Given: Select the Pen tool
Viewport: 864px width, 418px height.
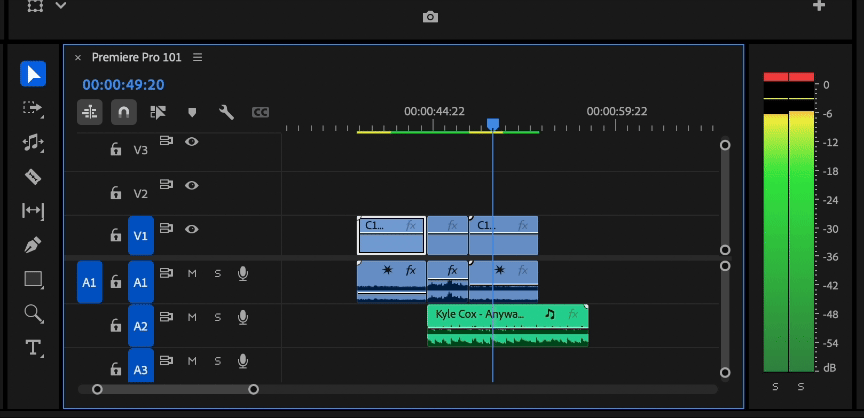Looking at the screenshot, I should click(33, 245).
